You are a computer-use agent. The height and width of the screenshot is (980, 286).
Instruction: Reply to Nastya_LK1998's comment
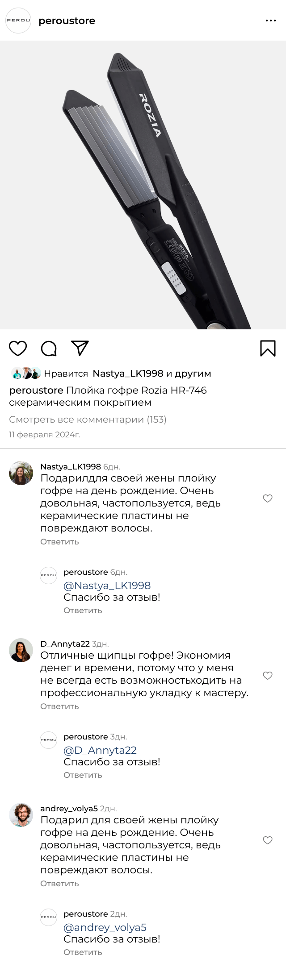tap(59, 542)
